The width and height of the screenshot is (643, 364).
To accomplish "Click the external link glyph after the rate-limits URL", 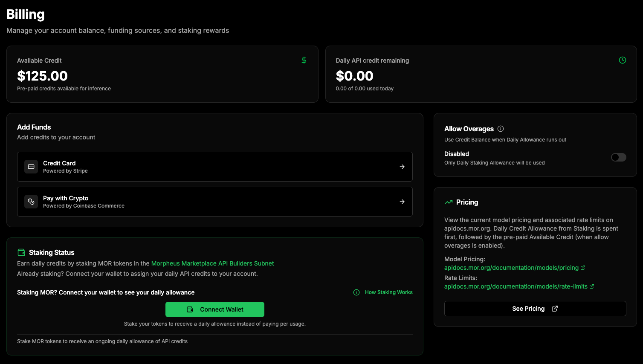I will [x=592, y=286].
